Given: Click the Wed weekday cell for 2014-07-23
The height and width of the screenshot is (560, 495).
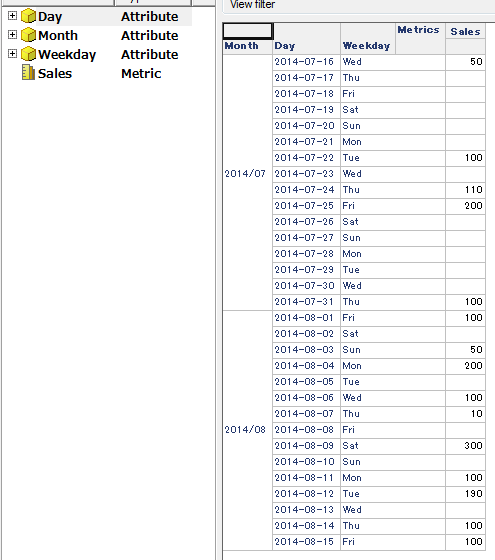Looking at the screenshot, I should (x=393, y=174).
